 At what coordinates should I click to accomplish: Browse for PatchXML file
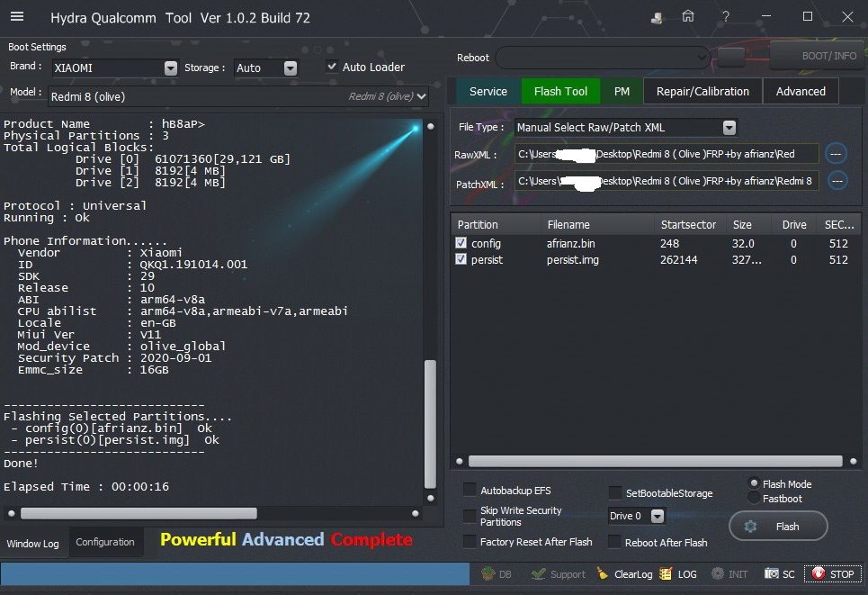point(837,181)
